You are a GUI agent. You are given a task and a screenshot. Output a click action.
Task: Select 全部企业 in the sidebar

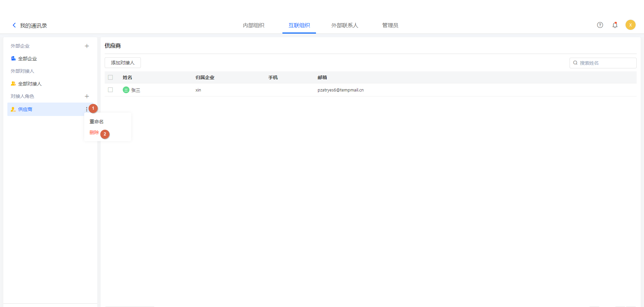28,59
